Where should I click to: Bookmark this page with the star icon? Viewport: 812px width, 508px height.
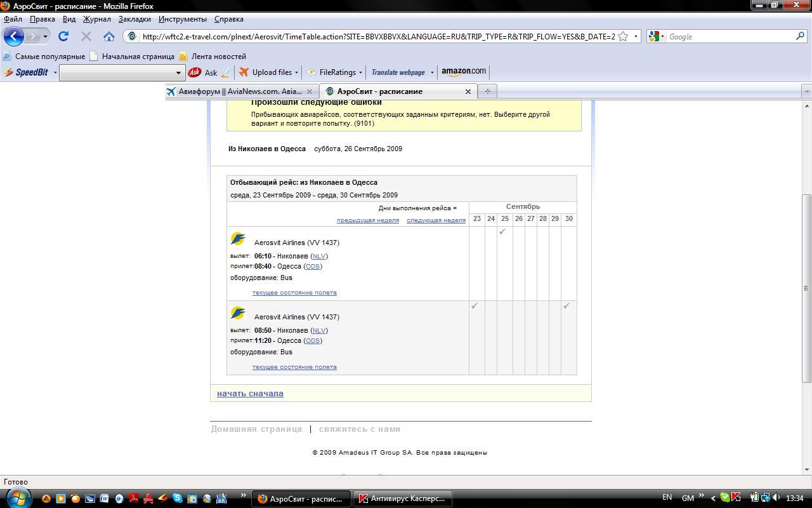(x=623, y=36)
